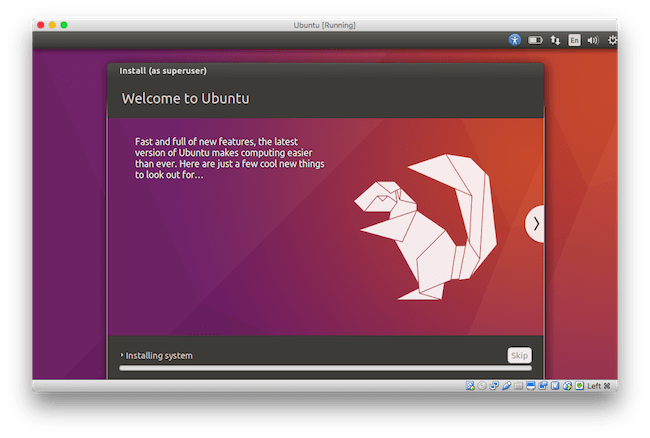Click the Ubuntu [Running] window title
This screenshot has height=438, width=650.
(x=325, y=25)
